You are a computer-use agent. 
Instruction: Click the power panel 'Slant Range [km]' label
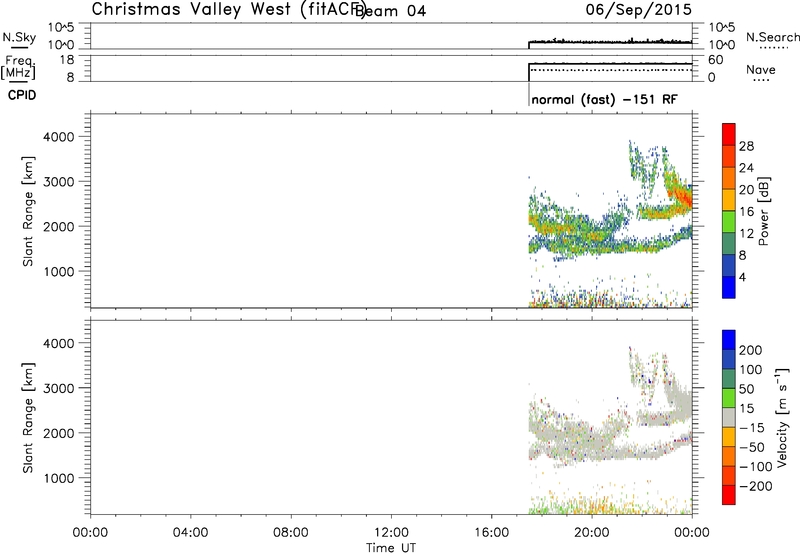coord(28,211)
